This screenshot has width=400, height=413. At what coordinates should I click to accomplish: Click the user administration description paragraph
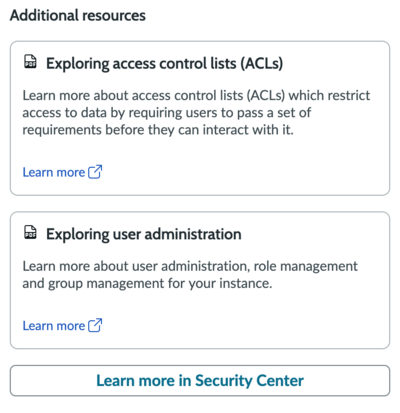tap(190, 275)
